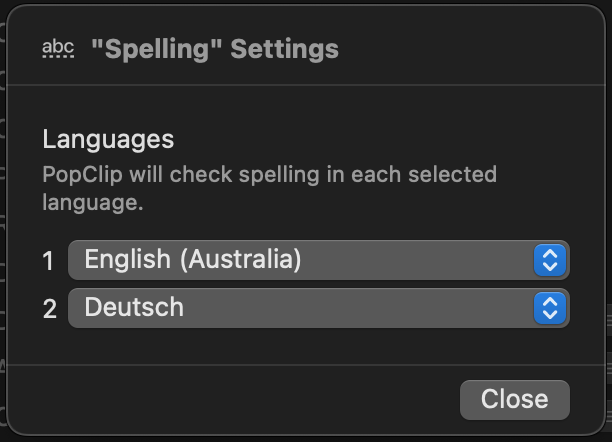Viewport: 612px width, 442px height.
Task: Expand the second language selector
Action: tap(318, 308)
